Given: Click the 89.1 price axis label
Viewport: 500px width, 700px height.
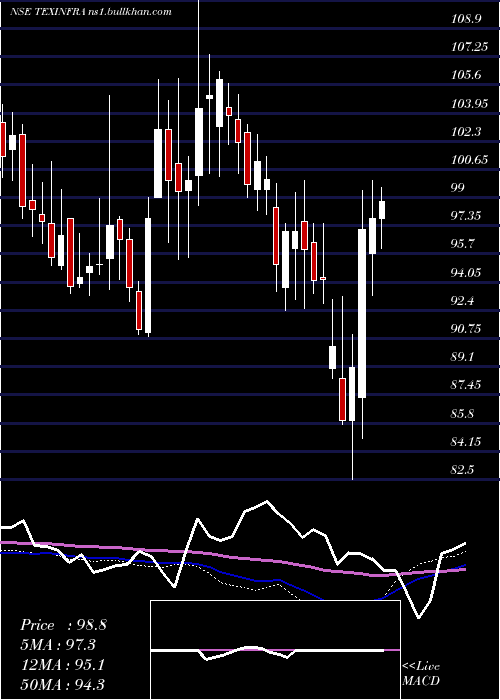Looking at the screenshot, I should pyautogui.click(x=463, y=357).
